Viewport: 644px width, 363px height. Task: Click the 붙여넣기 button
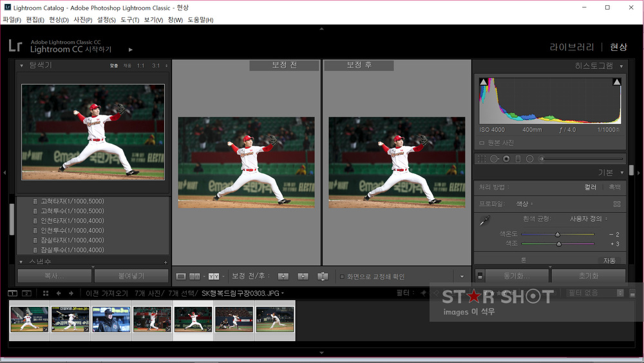tap(131, 276)
